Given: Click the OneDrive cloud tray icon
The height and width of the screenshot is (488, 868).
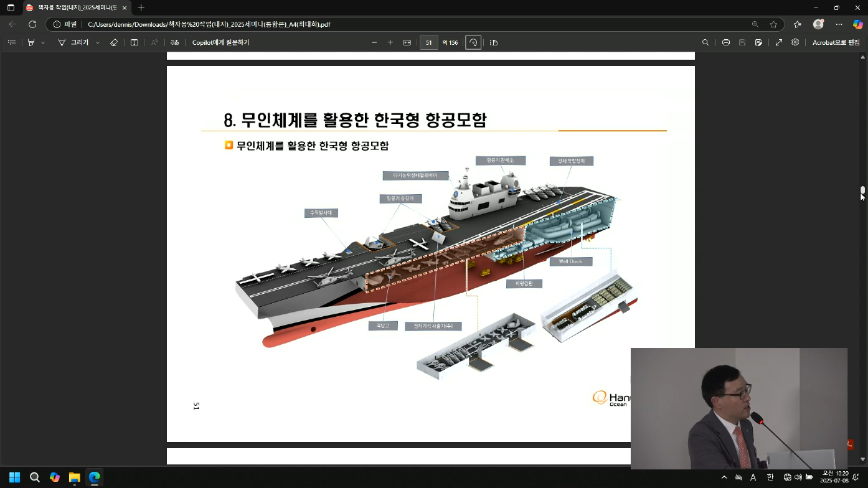Looking at the screenshot, I should pyautogui.click(x=738, y=477).
